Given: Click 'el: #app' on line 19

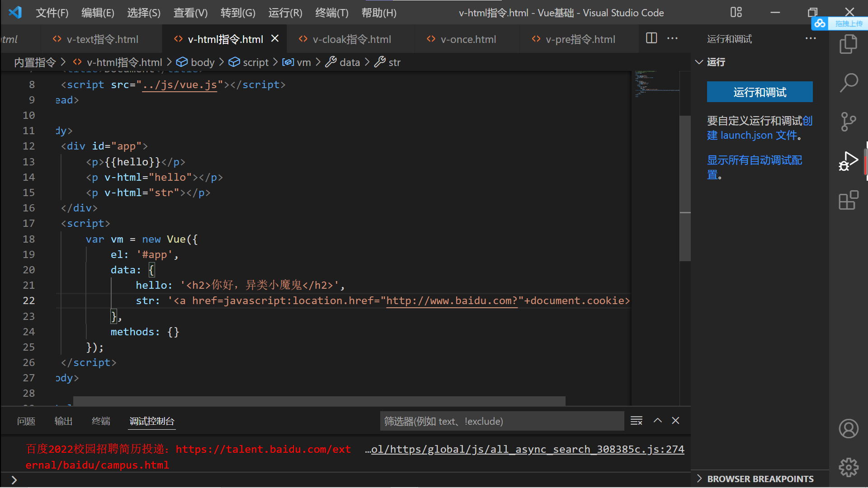Looking at the screenshot, I should (145, 255).
